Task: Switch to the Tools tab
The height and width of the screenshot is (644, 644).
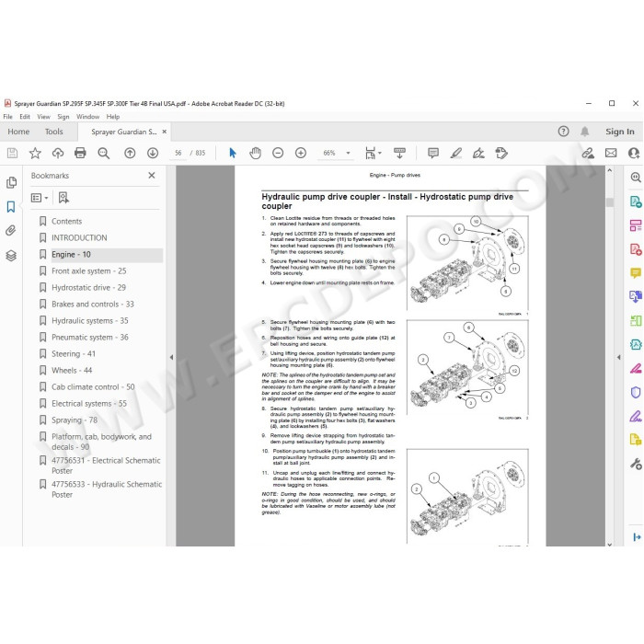Action: tap(53, 132)
